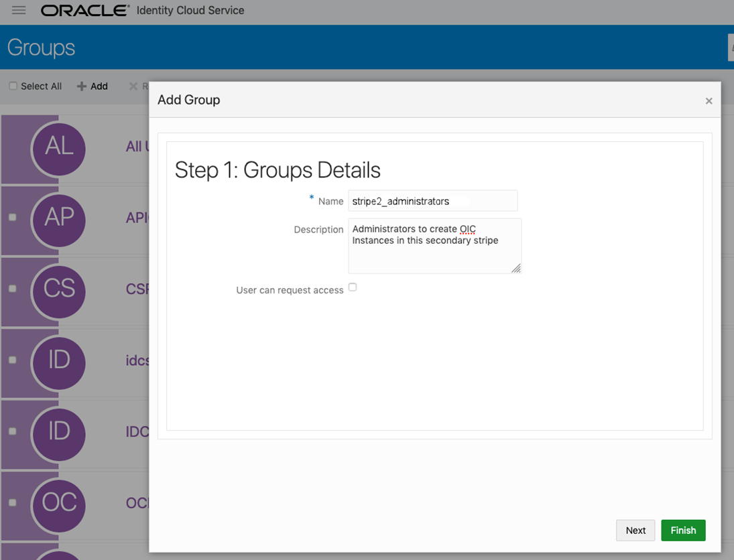Enable the User can request access checkbox

[353, 287]
